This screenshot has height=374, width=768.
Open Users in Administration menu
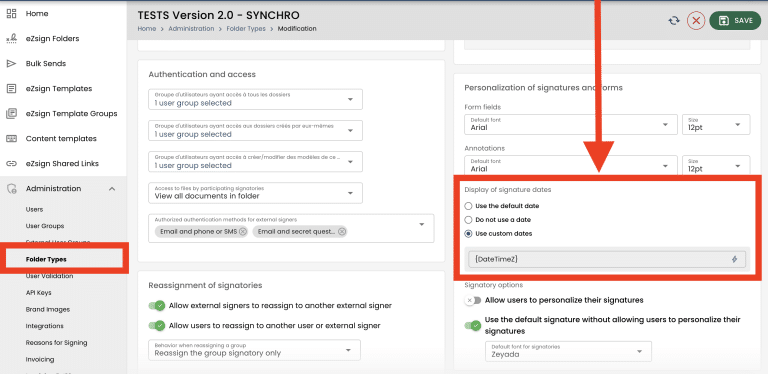pos(34,210)
